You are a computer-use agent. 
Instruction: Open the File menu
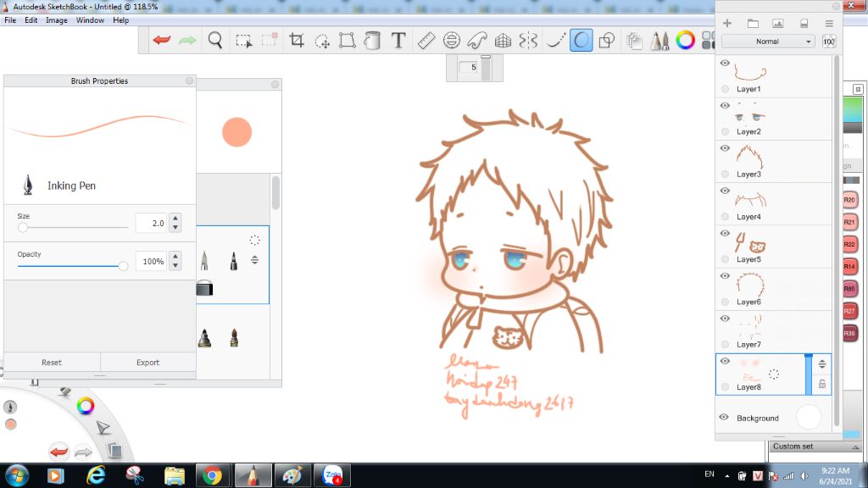(10, 20)
